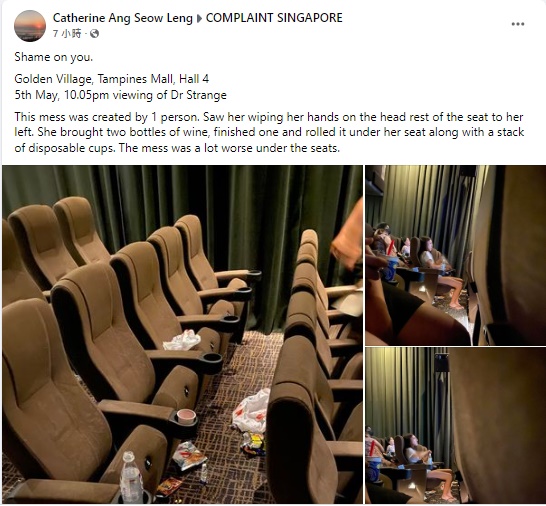Open the large cinema seats photo
The width and height of the screenshot is (546, 506).
point(182,334)
